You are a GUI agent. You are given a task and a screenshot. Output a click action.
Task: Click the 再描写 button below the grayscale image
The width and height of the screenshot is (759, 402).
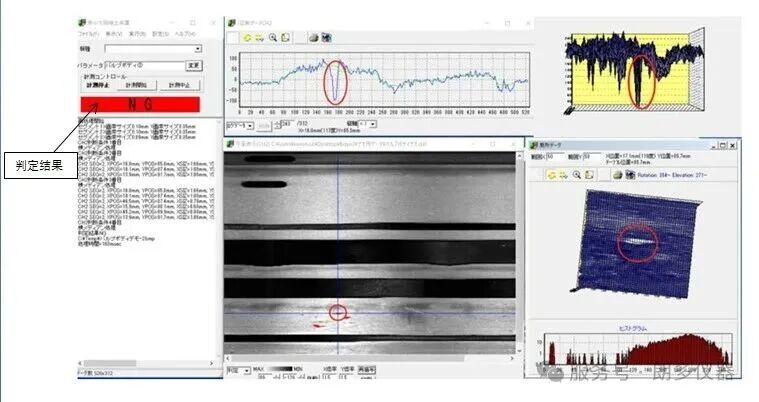point(366,370)
